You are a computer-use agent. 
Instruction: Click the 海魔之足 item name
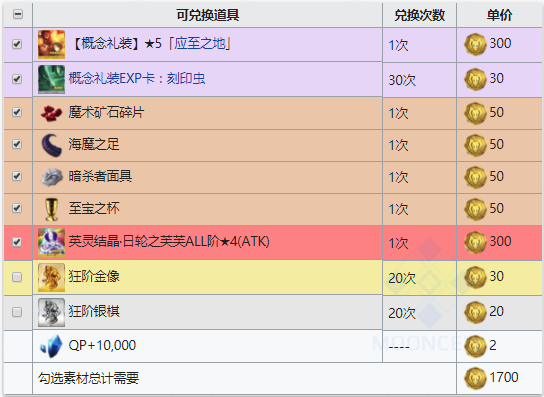click(x=94, y=144)
